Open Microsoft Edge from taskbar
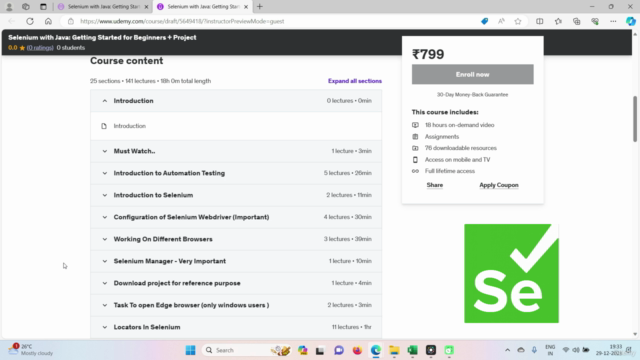 pyautogui.click(x=376, y=350)
